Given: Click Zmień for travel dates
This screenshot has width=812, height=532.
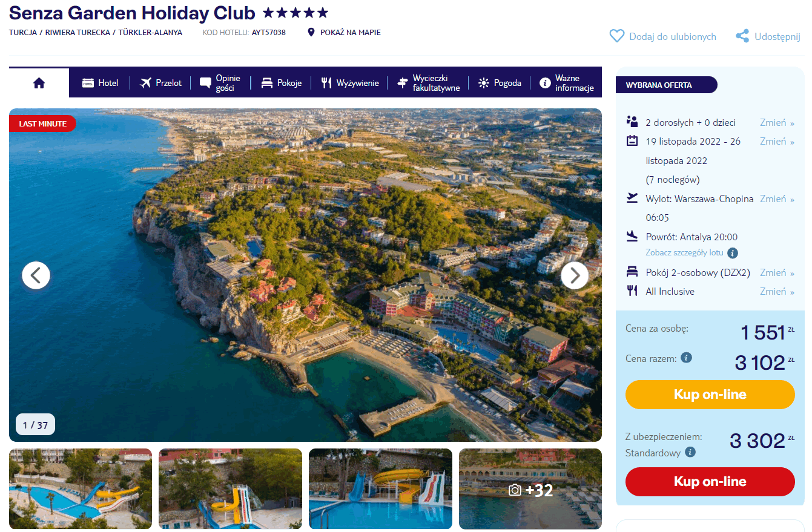Looking at the screenshot, I should [x=777, y=141].
